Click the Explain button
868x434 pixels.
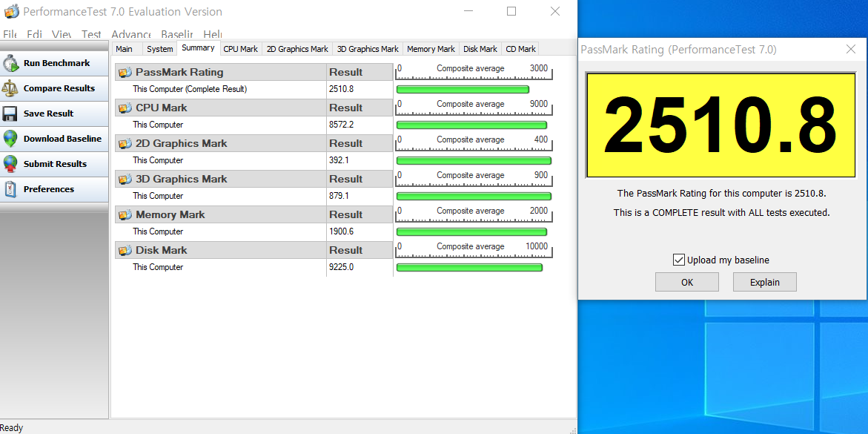point(764,282)
